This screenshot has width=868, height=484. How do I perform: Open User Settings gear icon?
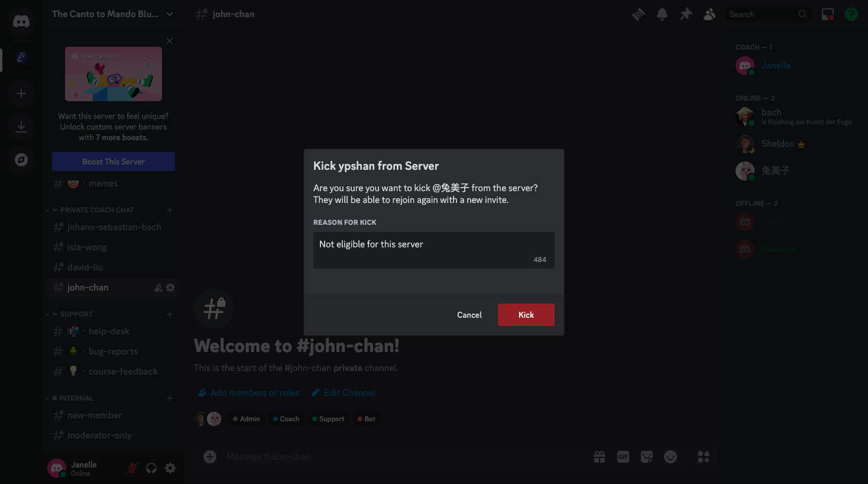coord(170,468)
